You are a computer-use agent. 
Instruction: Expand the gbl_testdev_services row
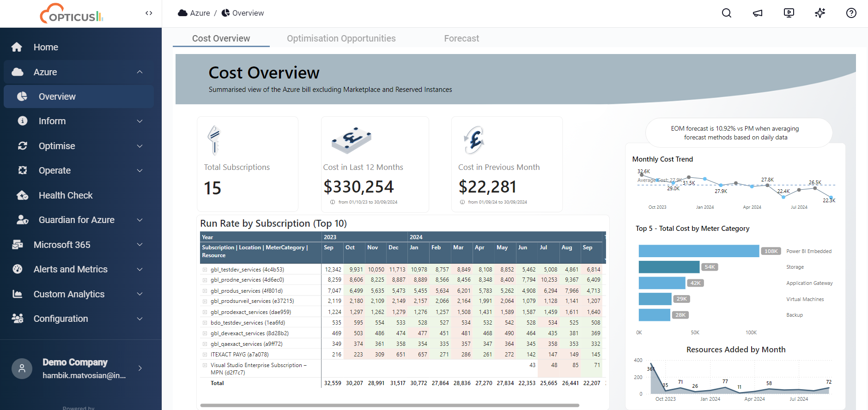tap(205, 270)
